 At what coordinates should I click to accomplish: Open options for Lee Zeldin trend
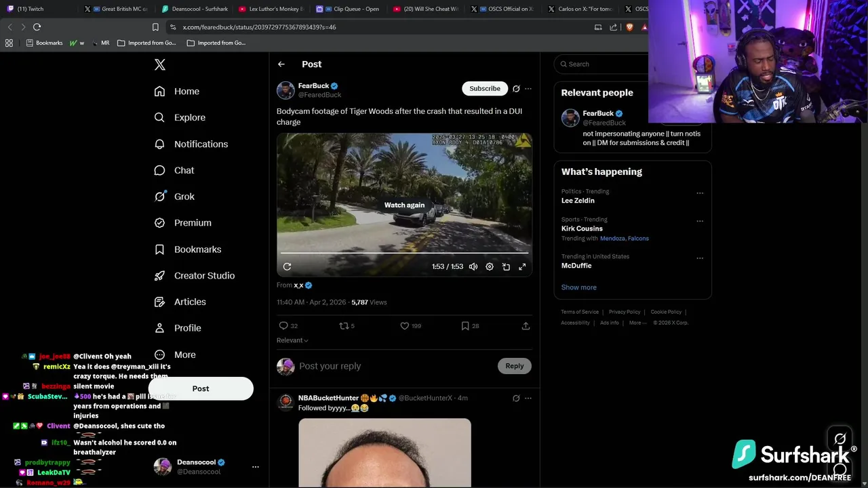pos(700,193)
